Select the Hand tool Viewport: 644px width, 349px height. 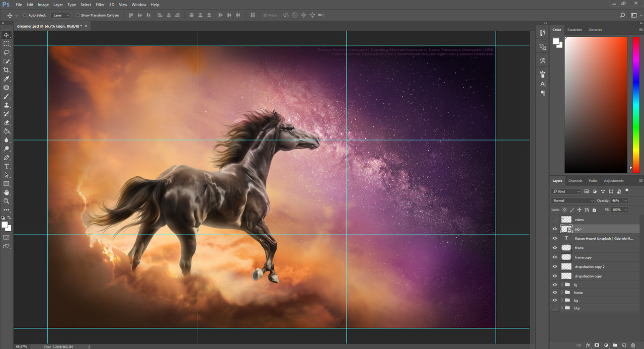point(7,192)
